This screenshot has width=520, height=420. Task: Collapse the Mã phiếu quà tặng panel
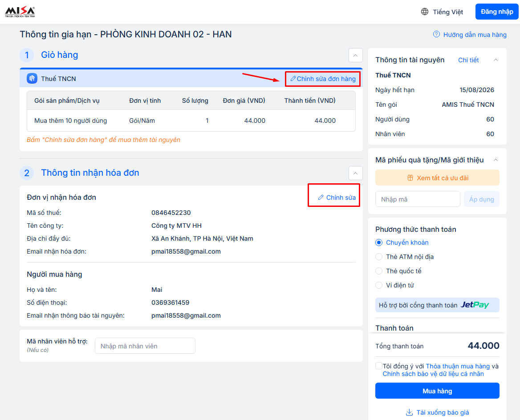(x=496, y=160)
